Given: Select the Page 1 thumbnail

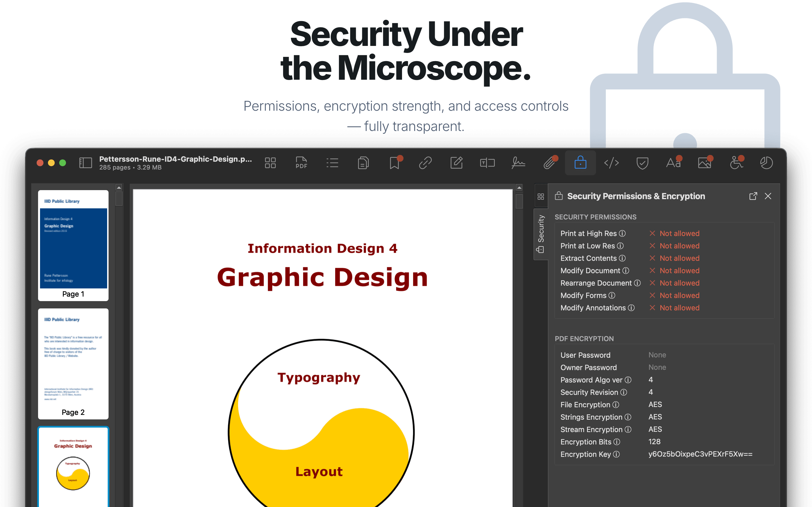Looking at the screenshot, I should 73,245.
